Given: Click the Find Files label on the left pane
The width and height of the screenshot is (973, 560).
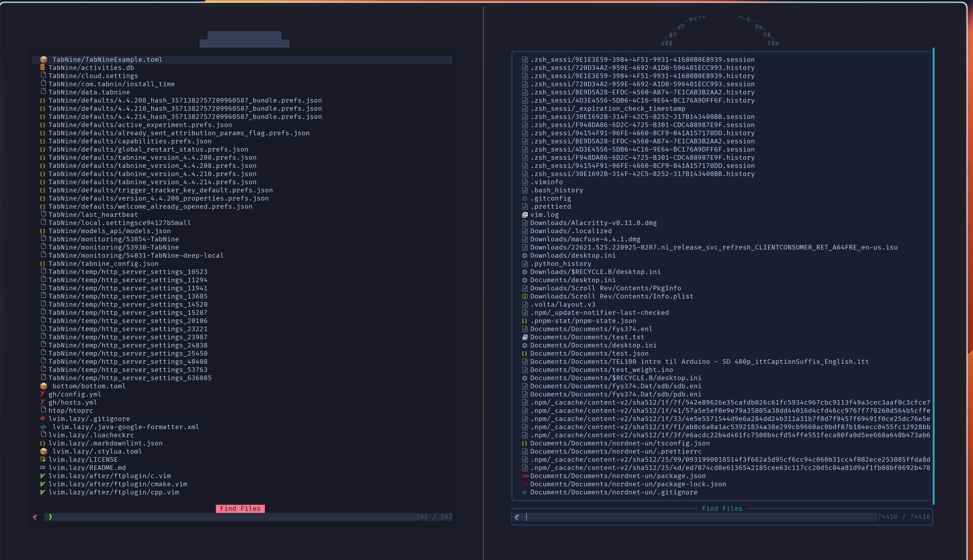Looking at the screenshot, I should pos(240,509).
